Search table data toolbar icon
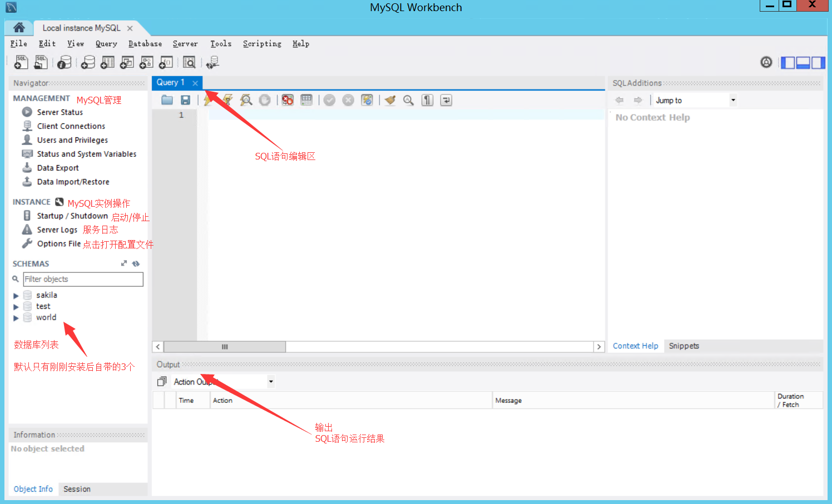This screenshot has height=504, width=832. [x=189, y=62]
